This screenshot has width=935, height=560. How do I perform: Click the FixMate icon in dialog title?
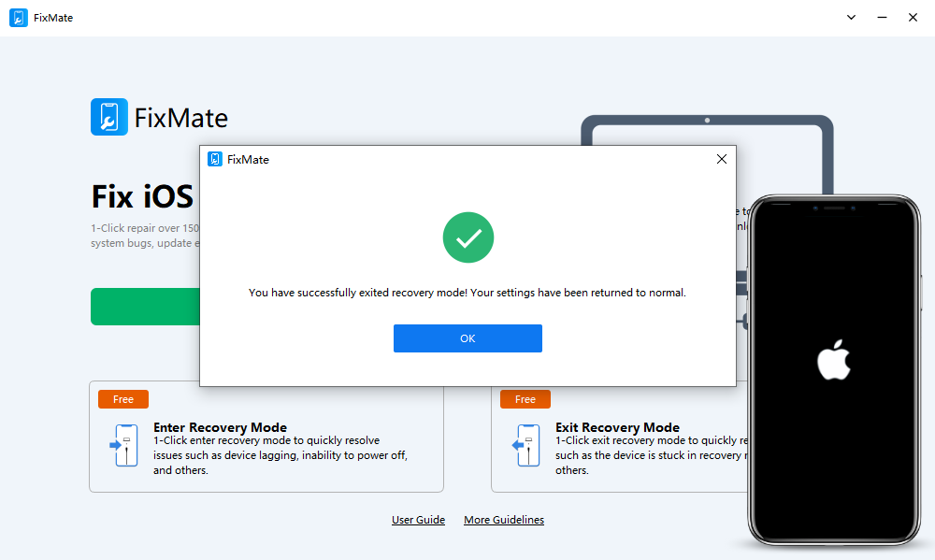click(215, 159)
